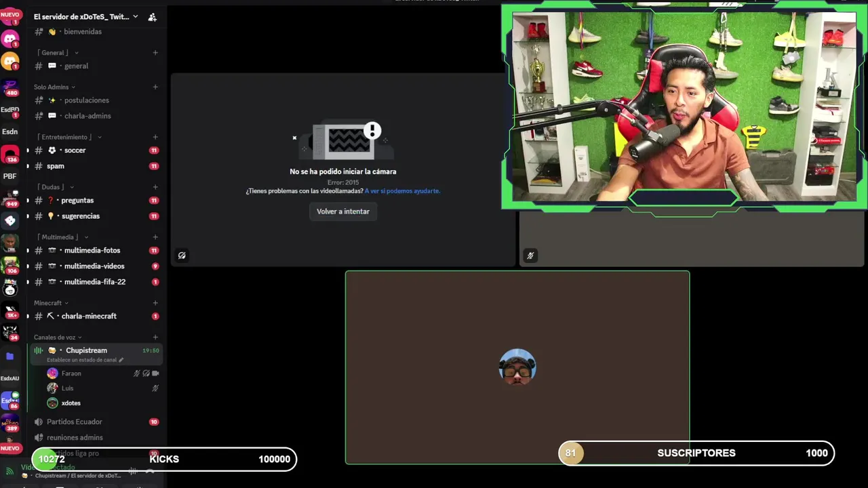Add a channel to Minecraft category
868x488 pixels.
155,303
